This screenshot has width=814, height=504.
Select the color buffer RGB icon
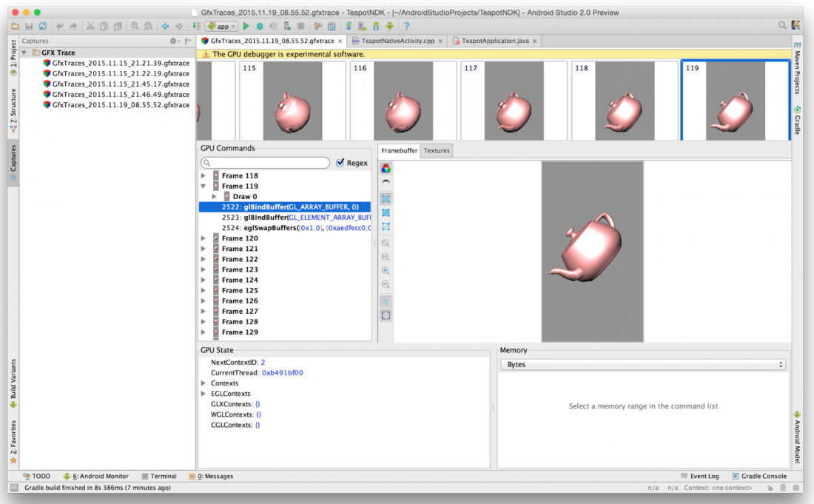386,168
